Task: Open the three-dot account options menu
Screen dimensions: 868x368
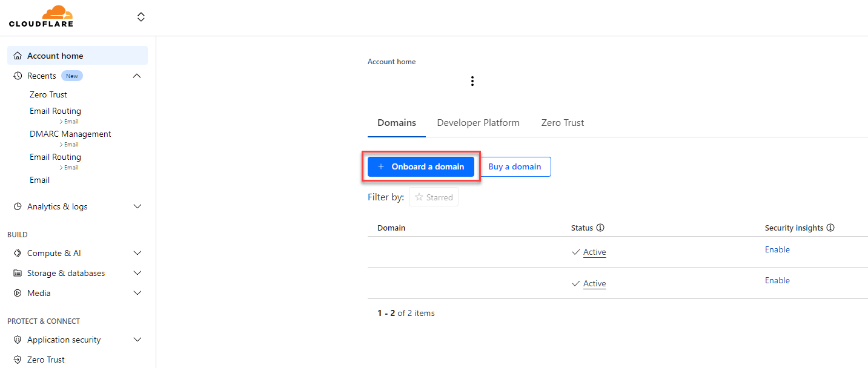Action: point(472,81)
